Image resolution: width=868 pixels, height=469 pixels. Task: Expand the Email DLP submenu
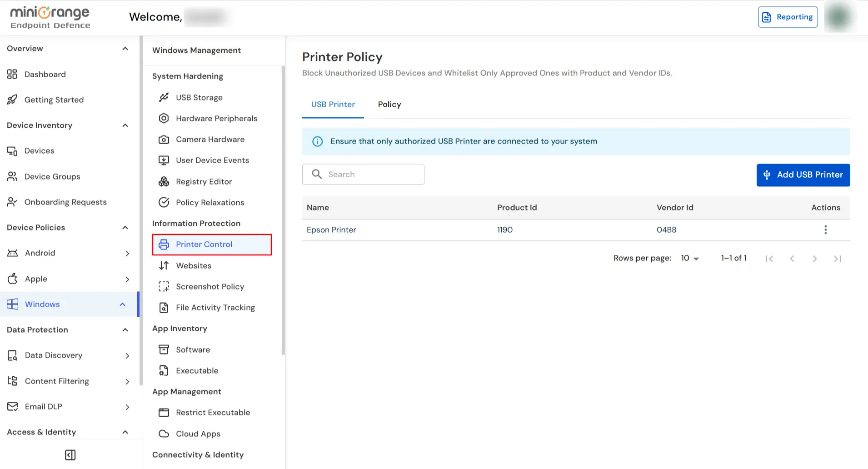point(127,407)
